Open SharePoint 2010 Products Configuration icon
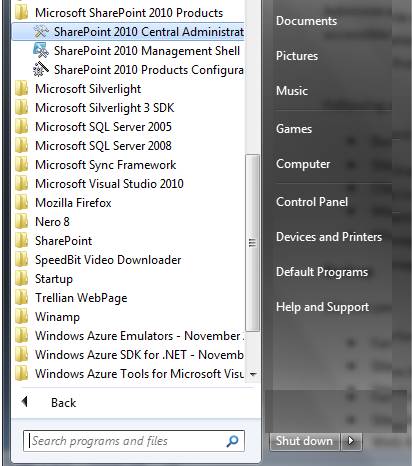412x466 pixels. tap(41, 70)
